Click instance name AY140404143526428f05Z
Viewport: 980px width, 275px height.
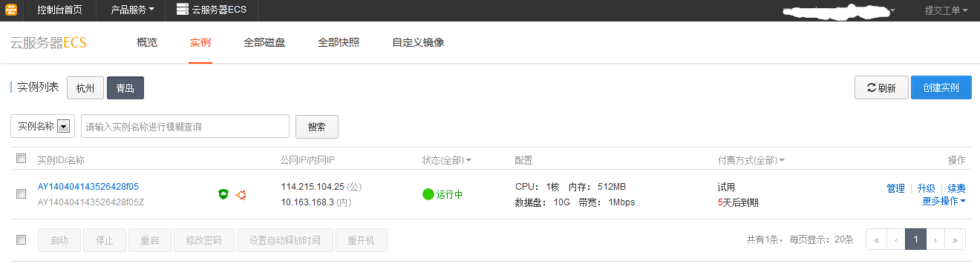point(91,202)
